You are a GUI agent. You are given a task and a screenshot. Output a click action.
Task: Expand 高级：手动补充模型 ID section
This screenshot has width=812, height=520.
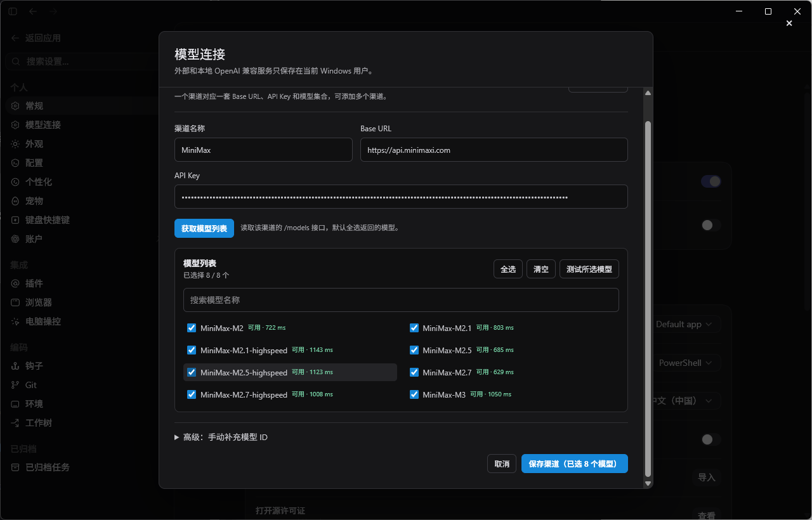click(221, 438)
